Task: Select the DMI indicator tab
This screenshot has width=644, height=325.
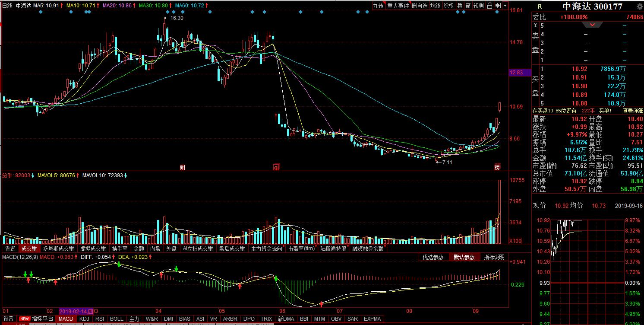Action: 169,319
